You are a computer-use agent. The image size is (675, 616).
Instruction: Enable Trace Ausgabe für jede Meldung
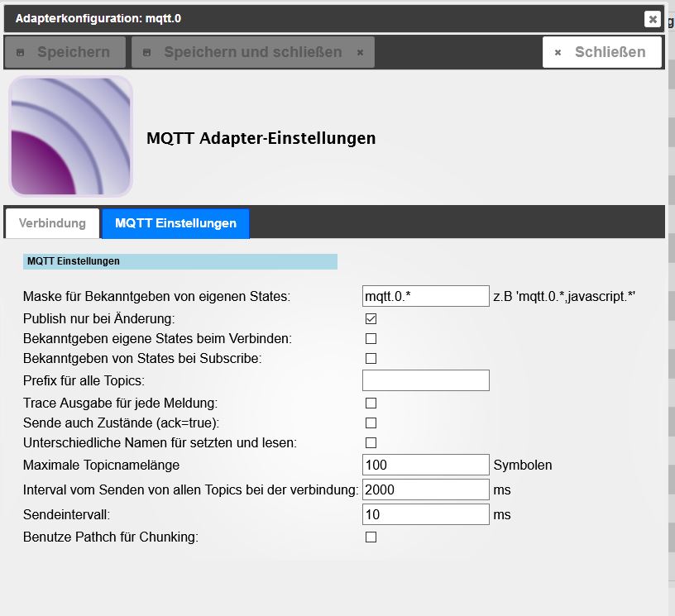click(371, 403)
